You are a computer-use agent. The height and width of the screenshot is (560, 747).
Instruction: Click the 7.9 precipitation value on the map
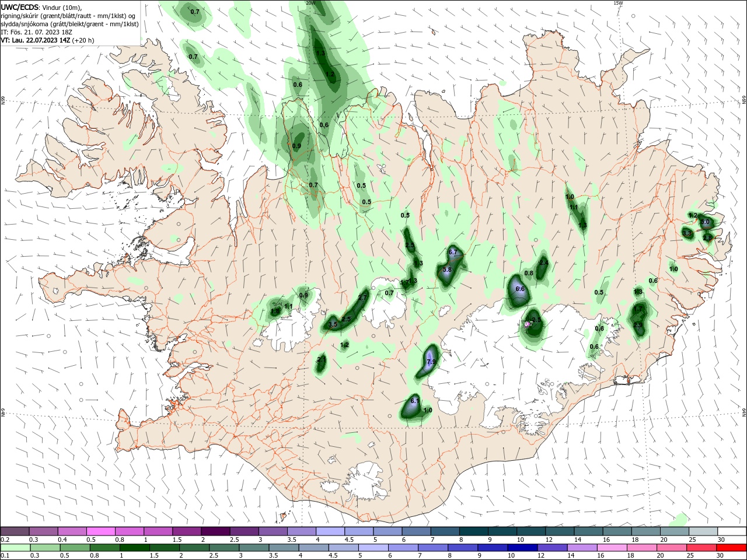tap(431, 362)
